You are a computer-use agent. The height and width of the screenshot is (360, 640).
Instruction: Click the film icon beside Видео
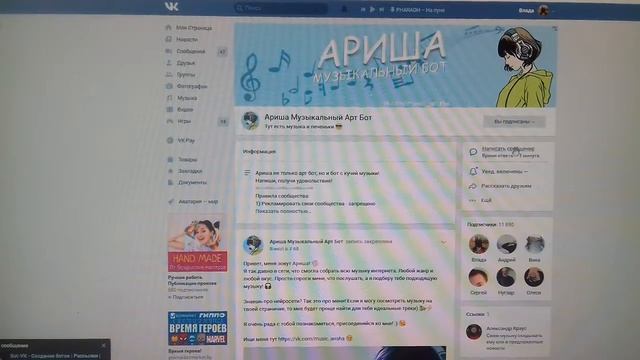(170, 109)
